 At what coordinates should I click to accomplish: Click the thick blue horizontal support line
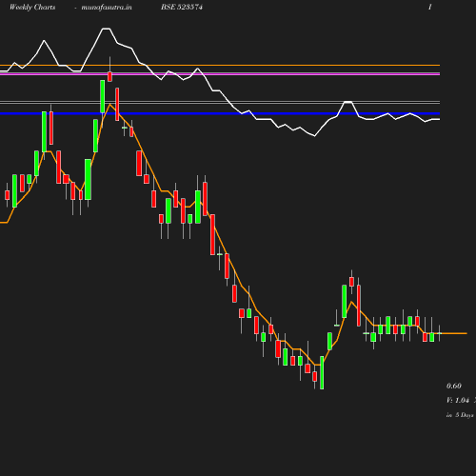point(220,113)
